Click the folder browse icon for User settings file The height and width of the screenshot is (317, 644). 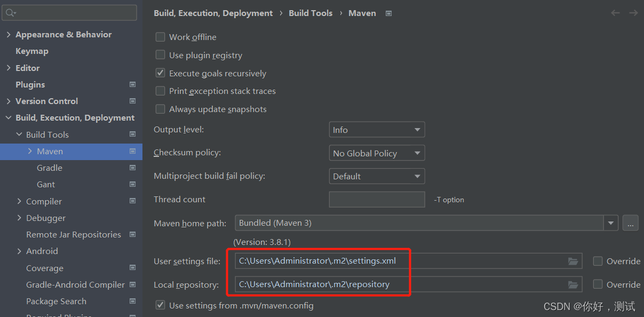[573, 261]
